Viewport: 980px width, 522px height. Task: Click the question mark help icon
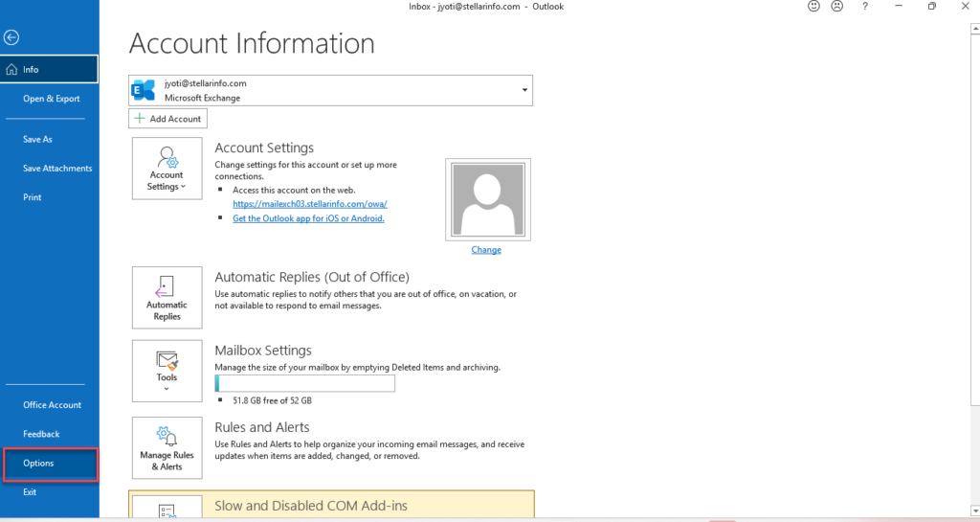click(x=865, y=7)
